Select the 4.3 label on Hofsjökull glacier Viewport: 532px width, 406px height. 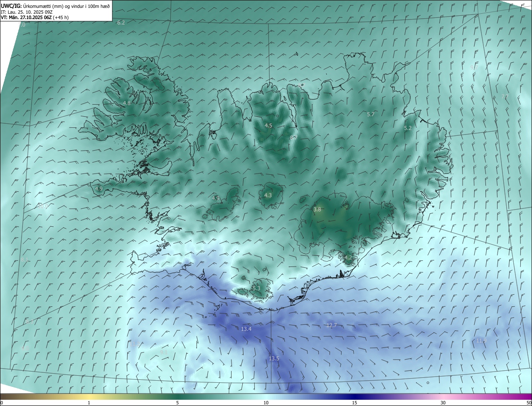pyautogui.click(x=268, y=195)
